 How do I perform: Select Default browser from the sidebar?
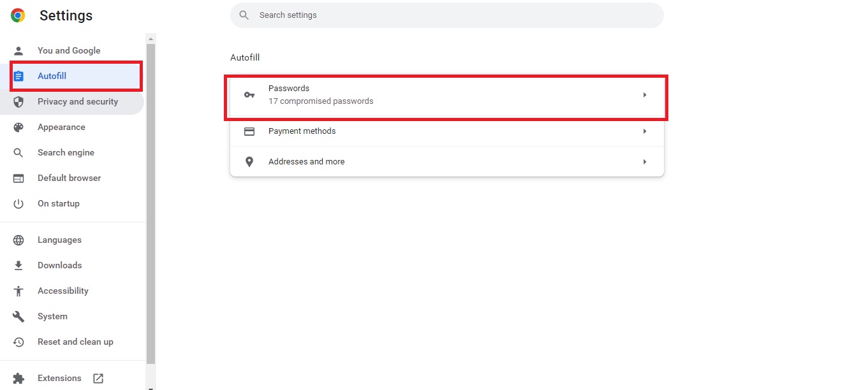(x=68, y=178)
